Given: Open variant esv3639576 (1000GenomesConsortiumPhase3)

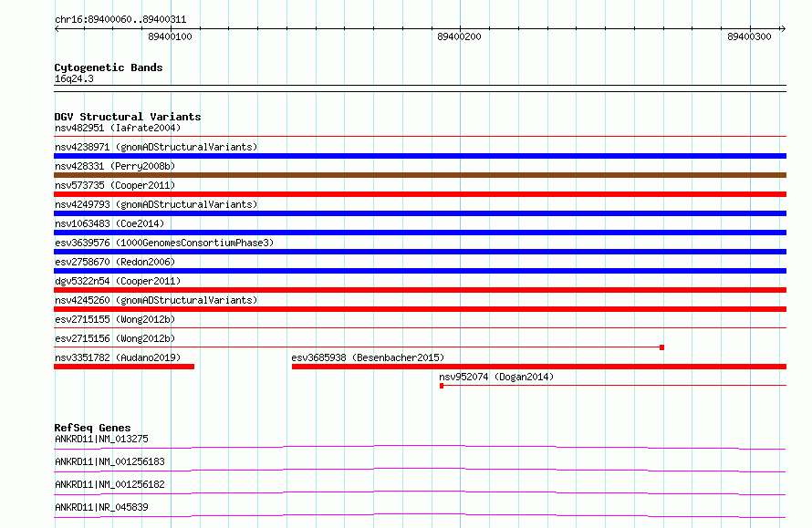Looking at the screenshot, I should [x=164, y=243].
